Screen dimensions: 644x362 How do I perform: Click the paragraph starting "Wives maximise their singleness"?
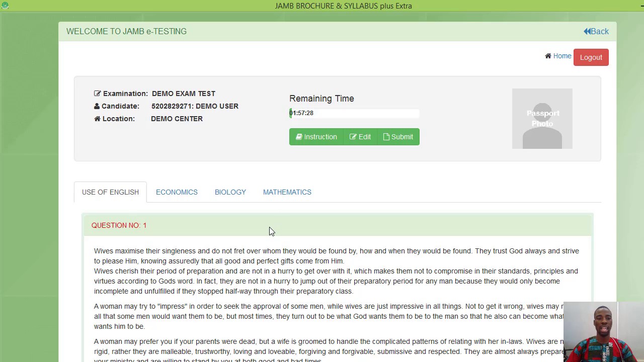click(x=337, y=256)
